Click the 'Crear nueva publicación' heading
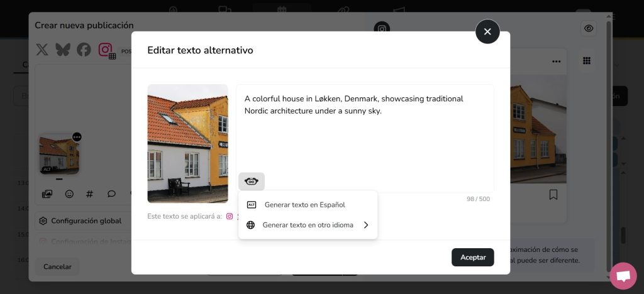The height and width of the screenshot is (294, 644). pyautogui.click(x=84, y=25)
